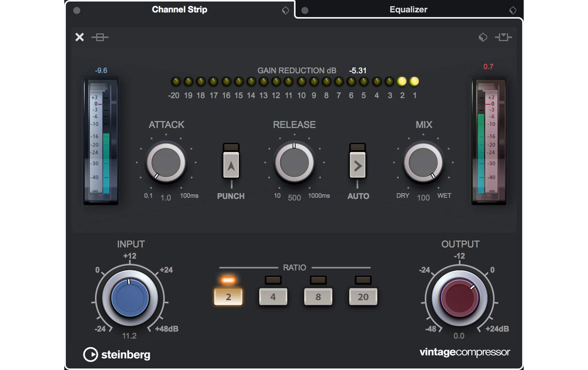Adjust the MIX knob
Viewport: 588px width, 370px height.
[423, 162]
